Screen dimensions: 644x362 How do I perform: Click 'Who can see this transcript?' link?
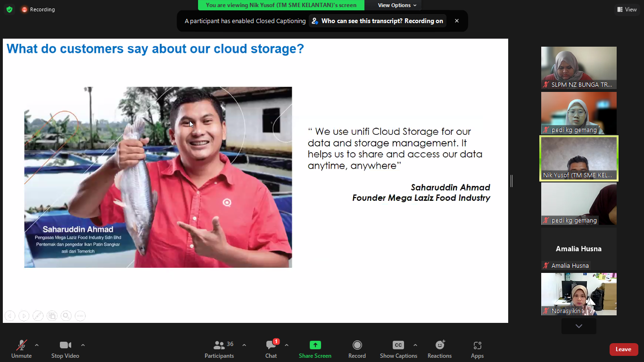coord(377,21)
